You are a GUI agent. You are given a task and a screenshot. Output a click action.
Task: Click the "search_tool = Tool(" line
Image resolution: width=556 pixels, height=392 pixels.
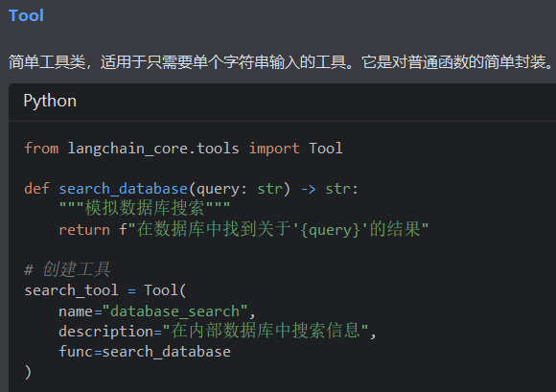pos(104,290)
